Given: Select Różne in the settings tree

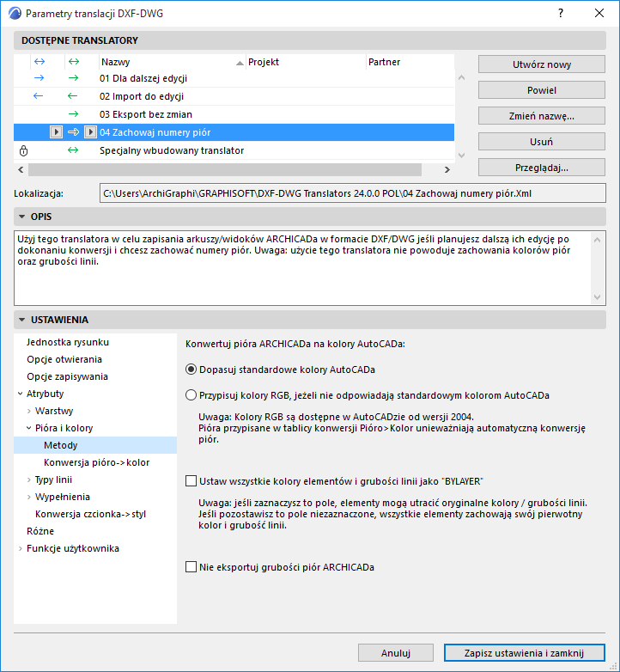Looking at the screenshot, I should 40,531.
